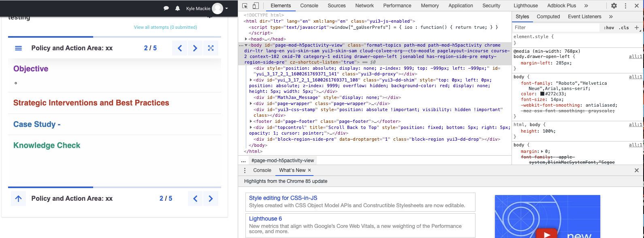Viewport: 644px width, 238px height.
Task: Open the user menu dropdown caret
Action: (227, 9)
